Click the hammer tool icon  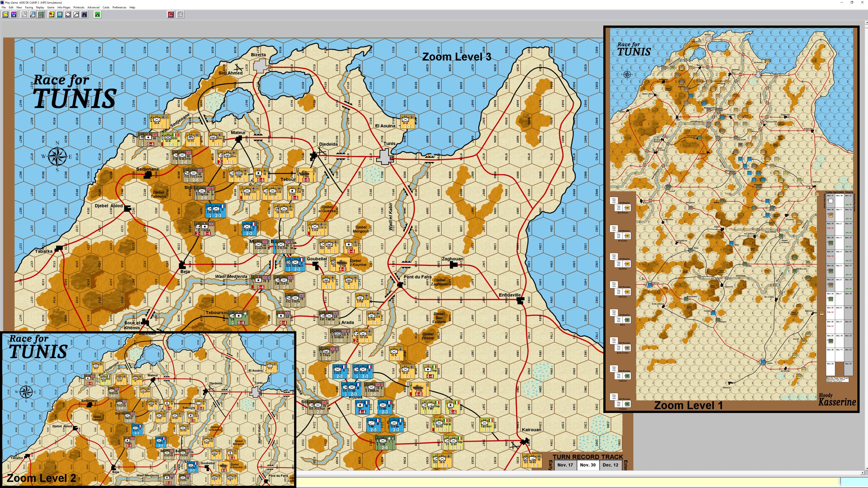click(x=76, y=14)
